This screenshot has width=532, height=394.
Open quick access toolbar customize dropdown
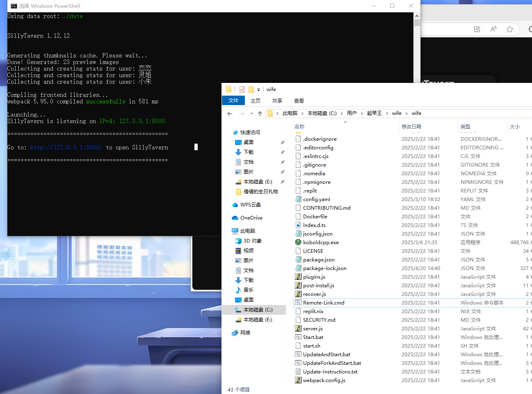coord(258,89)
